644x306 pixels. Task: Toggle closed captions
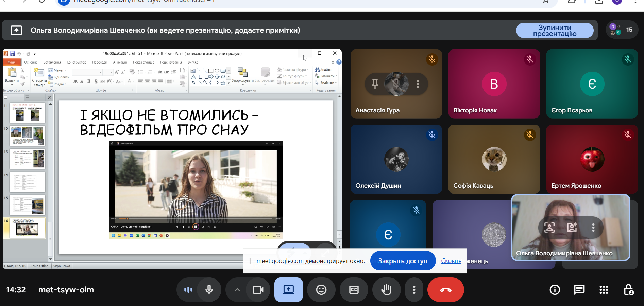click(354, 290)
